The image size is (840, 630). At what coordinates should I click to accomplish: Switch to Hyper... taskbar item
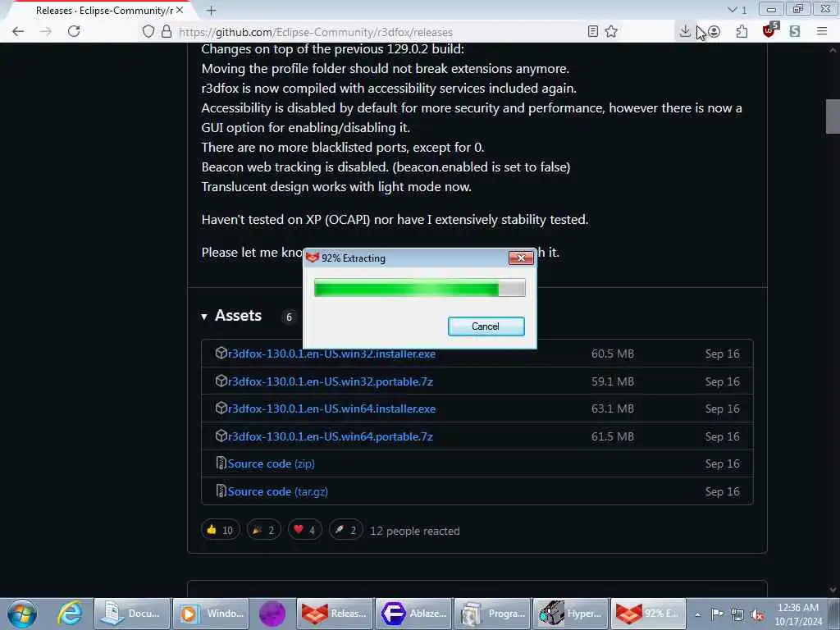pyautogui.click(x=571, y=614)
